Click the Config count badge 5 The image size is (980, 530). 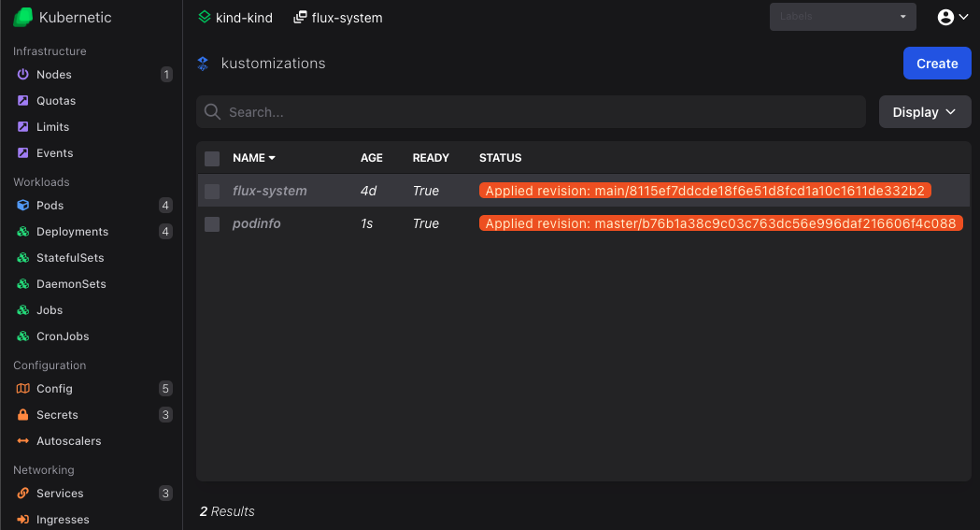tap(165, 389)
